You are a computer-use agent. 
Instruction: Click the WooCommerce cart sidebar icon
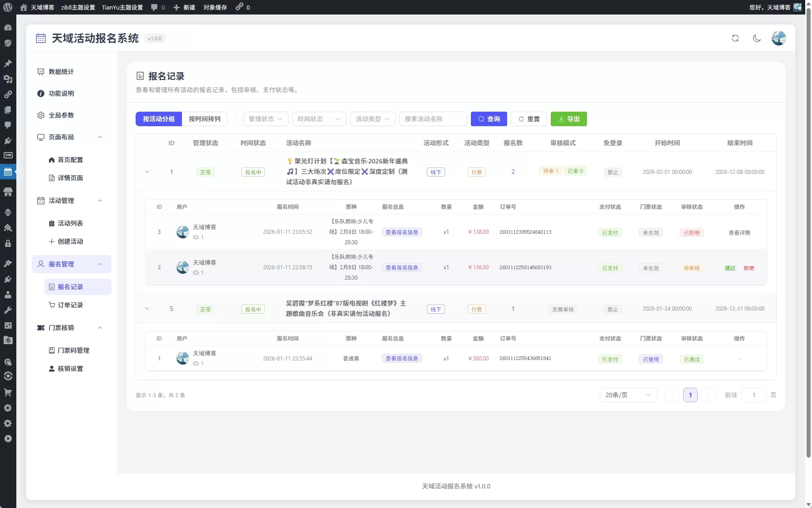click(x=8, y=392)
